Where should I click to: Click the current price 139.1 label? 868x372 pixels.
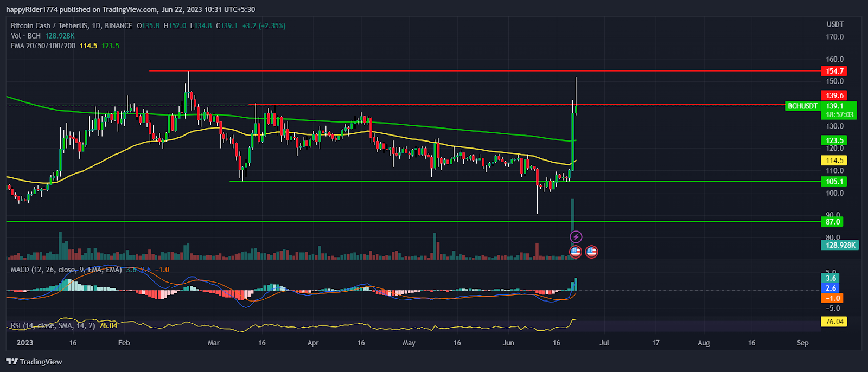(835, 106)
